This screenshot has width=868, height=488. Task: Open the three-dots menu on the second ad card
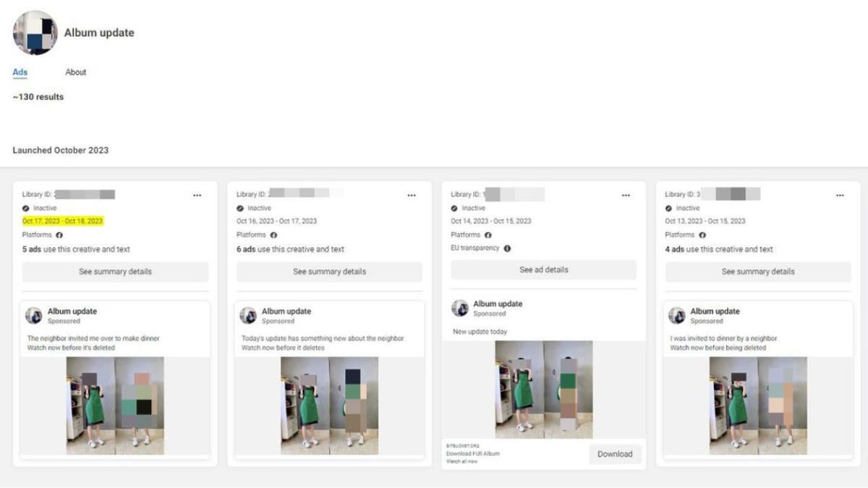(412, 195)
